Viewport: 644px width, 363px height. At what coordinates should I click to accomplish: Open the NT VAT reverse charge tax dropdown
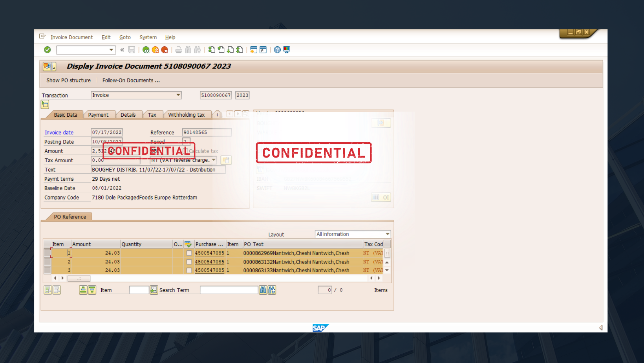[x=214, y=160]
